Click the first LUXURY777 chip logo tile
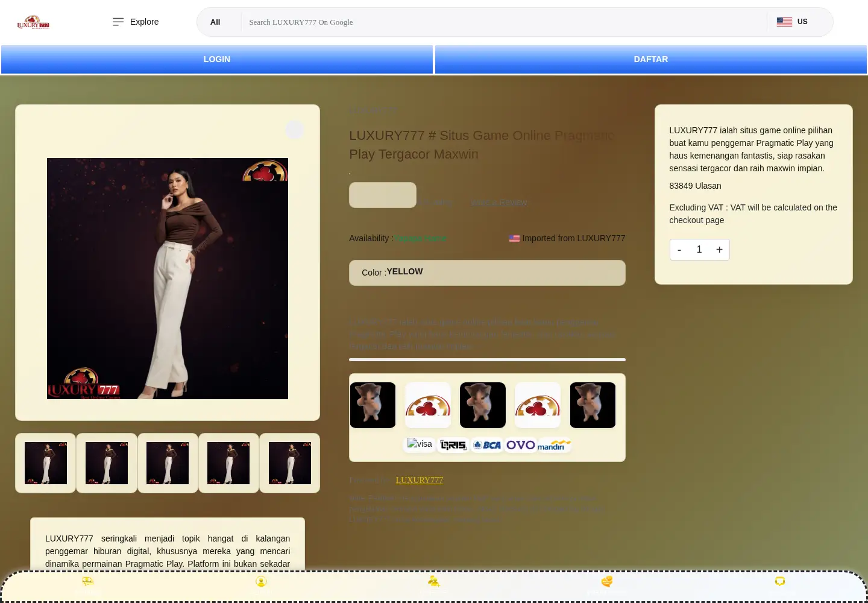Image resolution: width=868 pixels, height=603 pixels. 428,405
